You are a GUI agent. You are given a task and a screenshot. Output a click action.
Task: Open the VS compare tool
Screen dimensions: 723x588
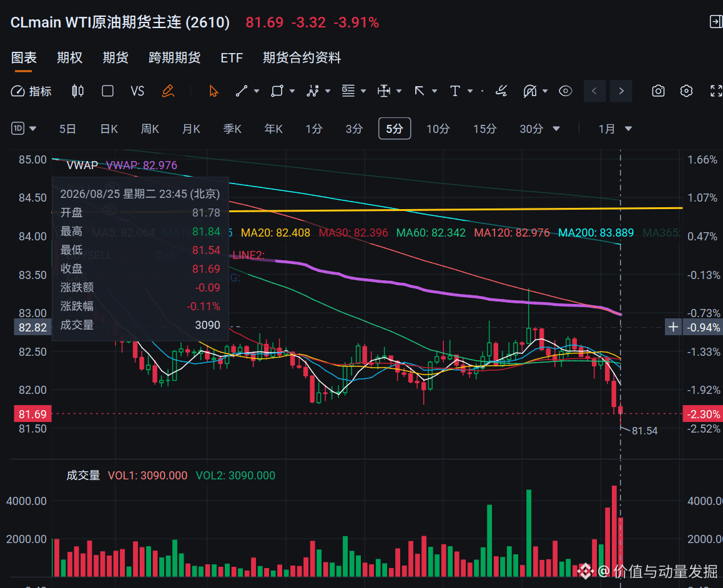point(137,91)
